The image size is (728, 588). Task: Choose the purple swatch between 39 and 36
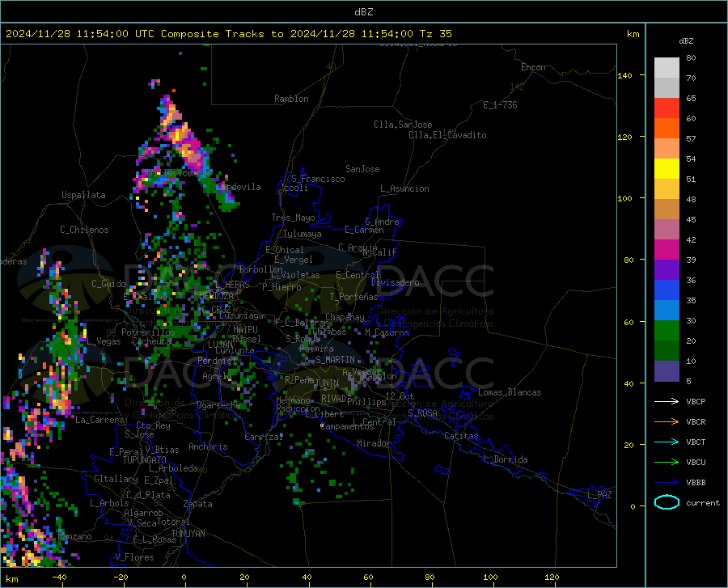pyautogui.click(x=667, y=270)
